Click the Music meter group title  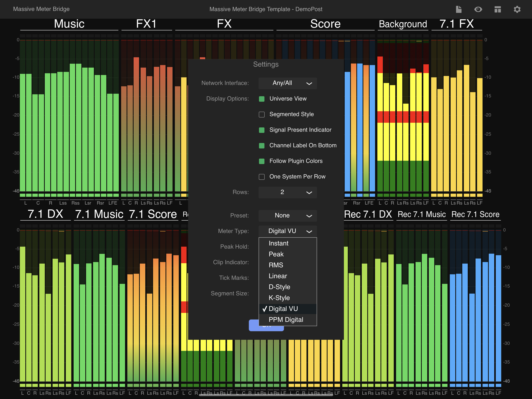(x=69, y=24)
